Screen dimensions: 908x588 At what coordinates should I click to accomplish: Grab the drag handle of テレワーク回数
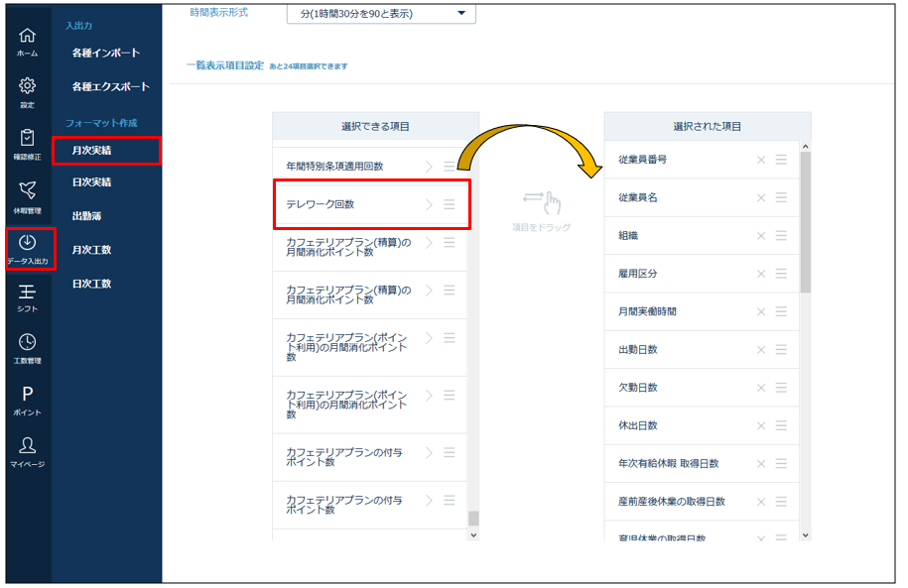point(450,204)
